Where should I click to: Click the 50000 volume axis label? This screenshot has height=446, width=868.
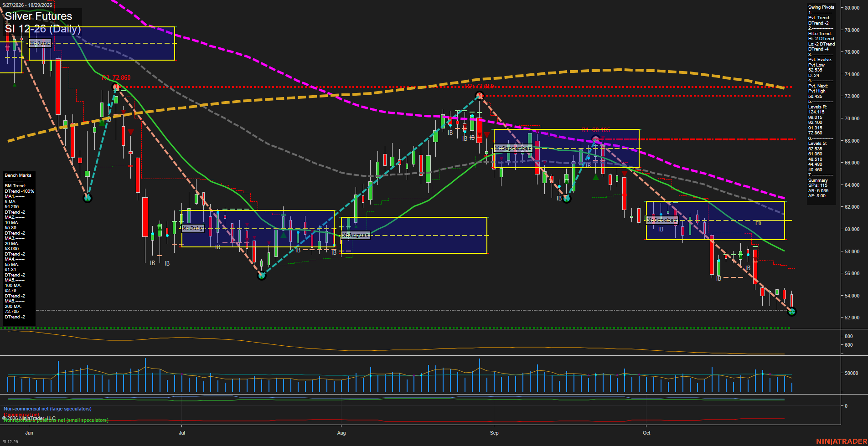click(852, 373)
